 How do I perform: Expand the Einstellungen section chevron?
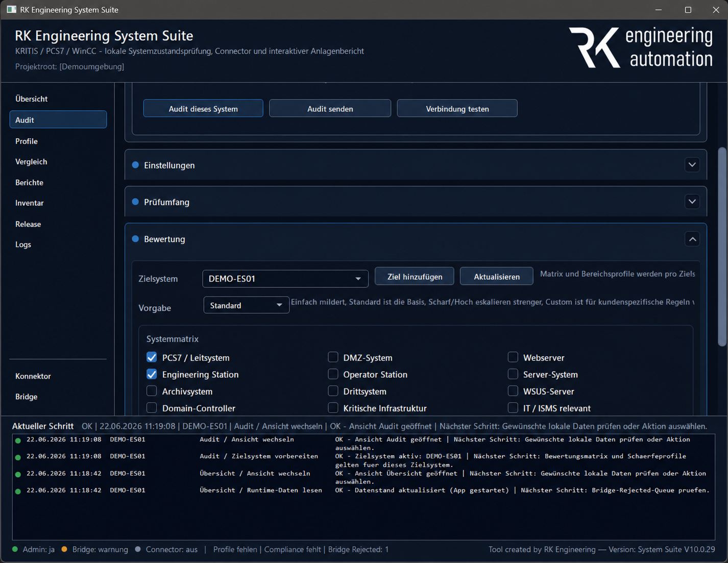point(692,165)
